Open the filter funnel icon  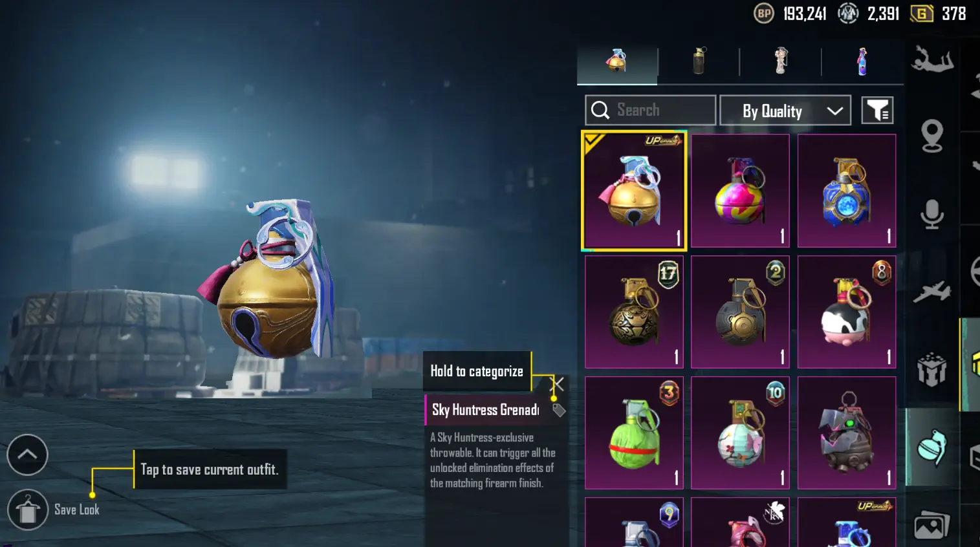click(877, 111)
